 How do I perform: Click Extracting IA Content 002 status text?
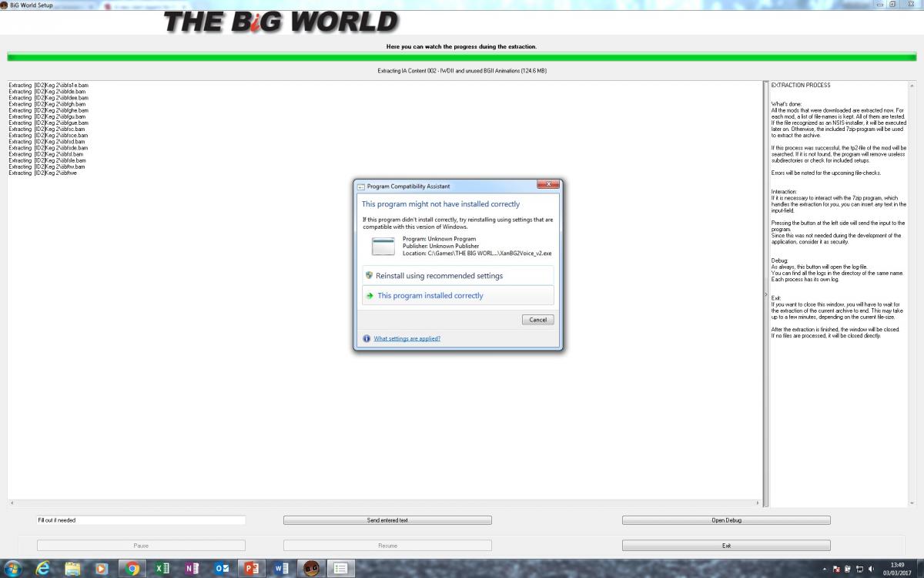(462, 71)
